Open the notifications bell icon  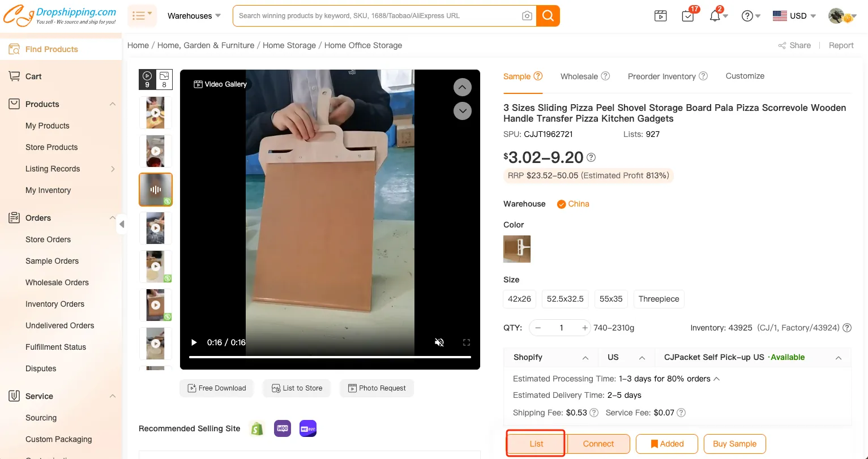[715, 16]
